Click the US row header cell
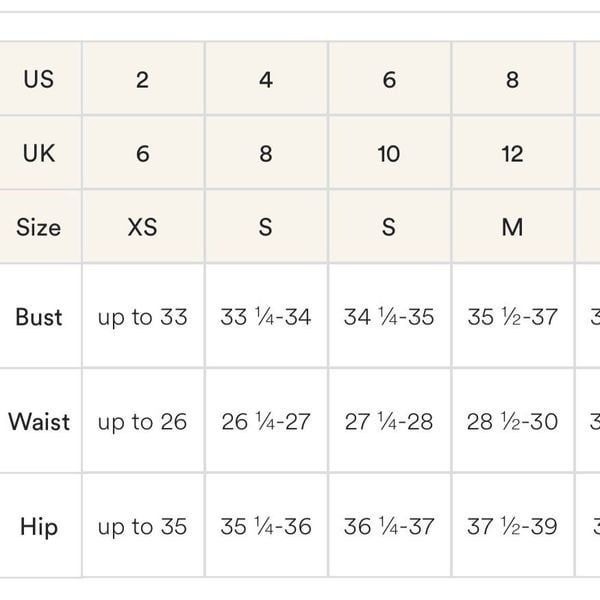The height and width of the screenshot is (600, 600). (x=40, y=78)
